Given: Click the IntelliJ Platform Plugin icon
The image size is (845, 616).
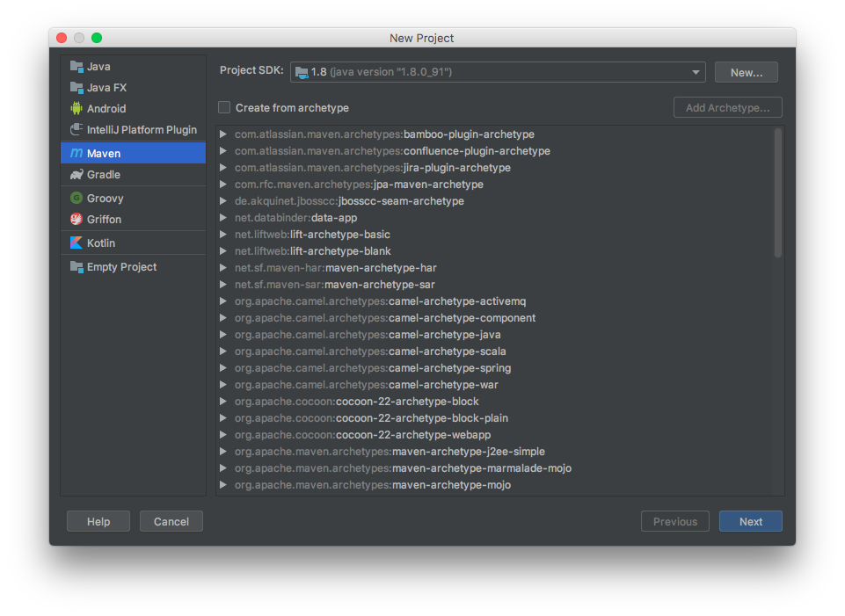Looking at the screenshot, I should 76,130.
